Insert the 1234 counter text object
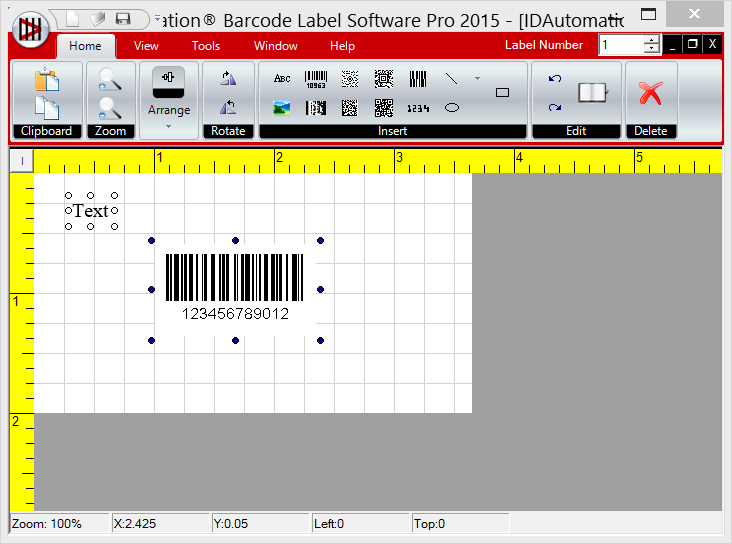Image resolution: width=732 pixels, height=544 pixels. coord(418,108)
